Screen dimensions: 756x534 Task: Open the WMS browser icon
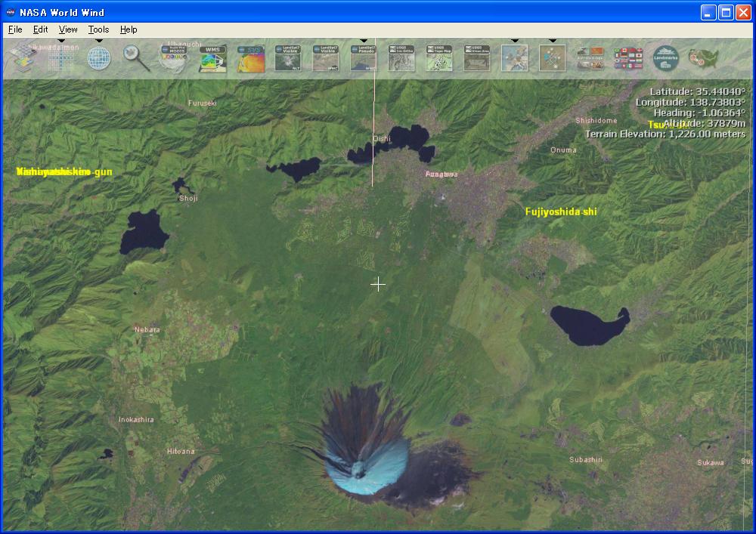click(x=212, y=58)
